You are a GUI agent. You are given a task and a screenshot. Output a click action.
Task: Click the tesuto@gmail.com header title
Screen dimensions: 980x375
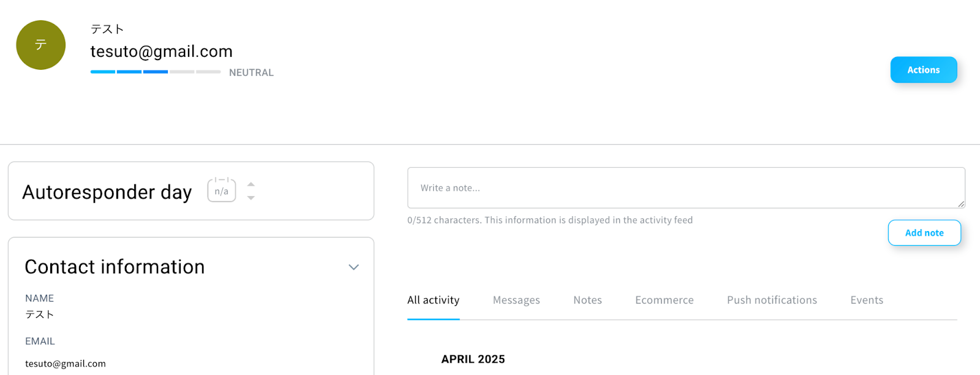(162, 51)
